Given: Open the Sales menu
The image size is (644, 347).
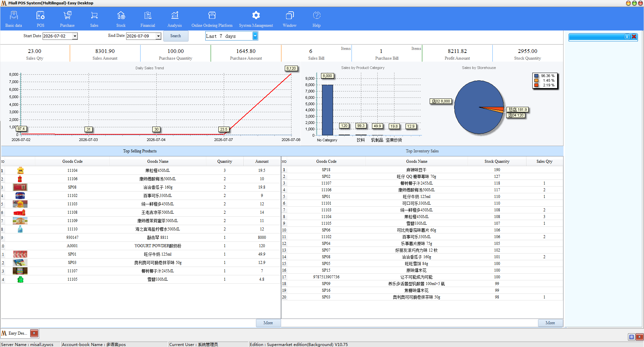Looking at the screenshot, I should click(x=94, y=19).
